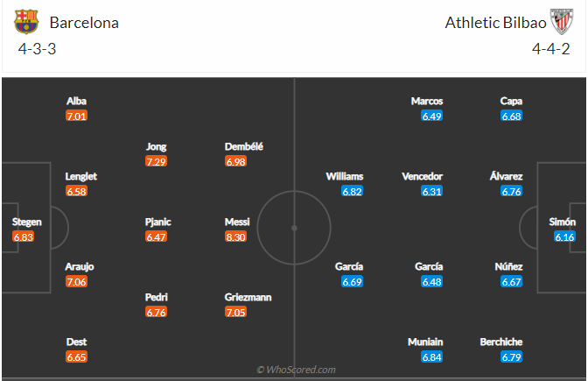The width and height of the screenshot is (588, 381).
Task: Click Jong's 7.29 rating badge
Action: click(x=157, y=161)
